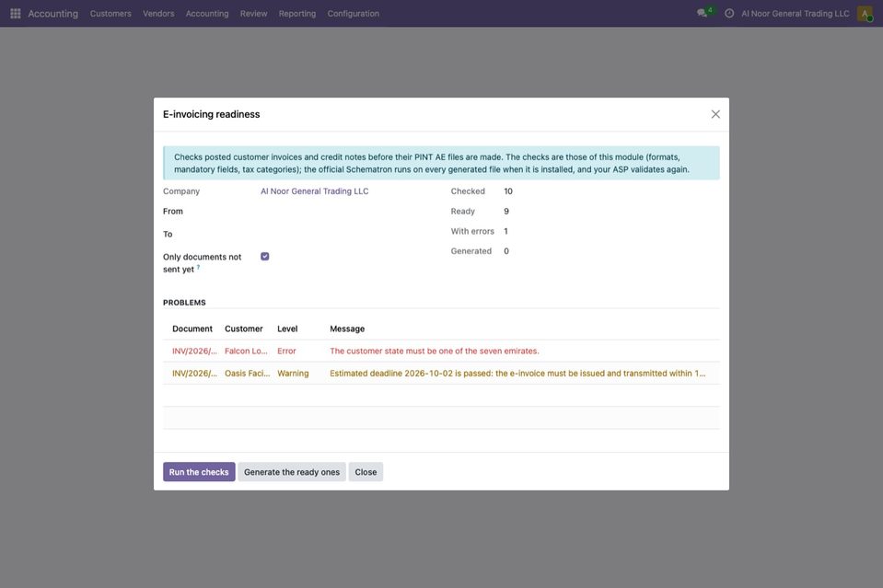Toggle 'Only documents not sent yet' checkbox
The image size is (883, 588).
pyautogui.click(x=264, y=257)
